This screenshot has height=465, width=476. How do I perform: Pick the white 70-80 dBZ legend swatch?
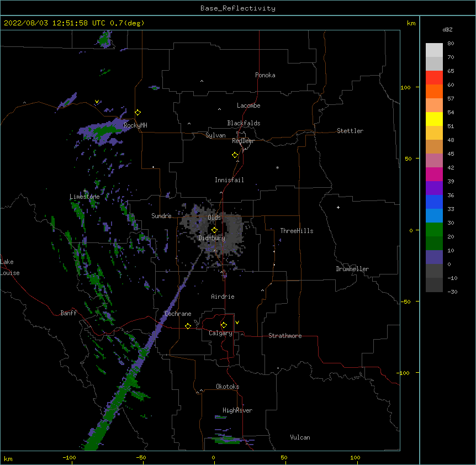click(x=434, y=50)
